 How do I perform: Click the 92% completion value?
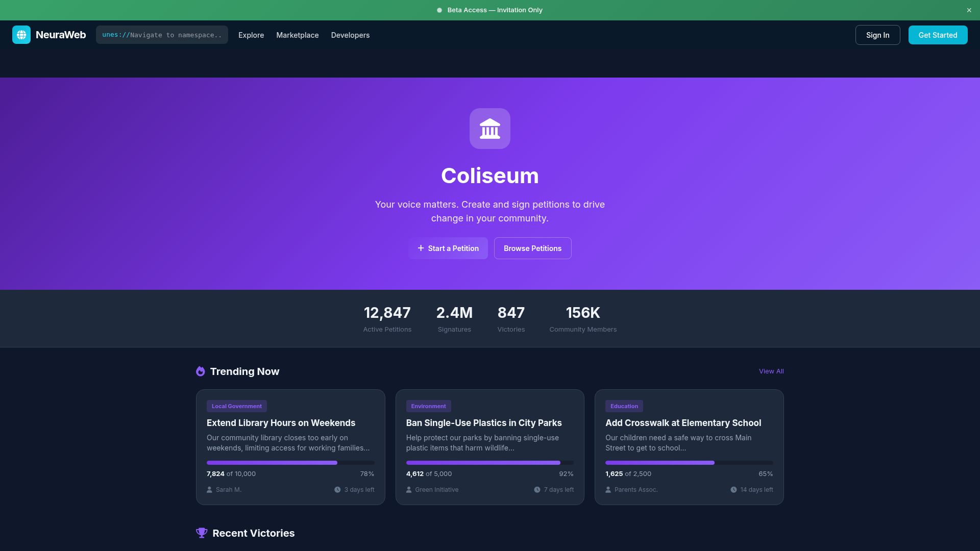[566, 474]
